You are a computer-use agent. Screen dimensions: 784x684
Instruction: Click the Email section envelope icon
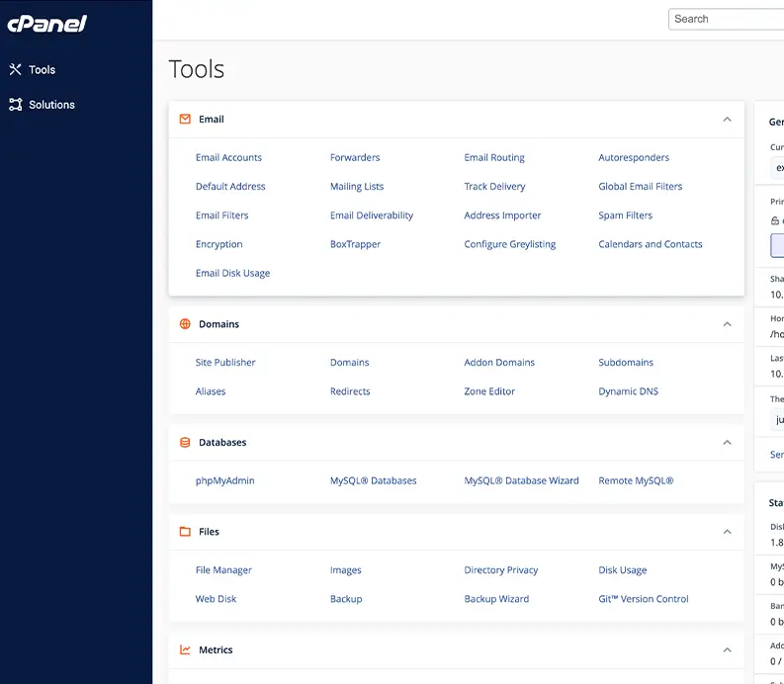(185, 119)
